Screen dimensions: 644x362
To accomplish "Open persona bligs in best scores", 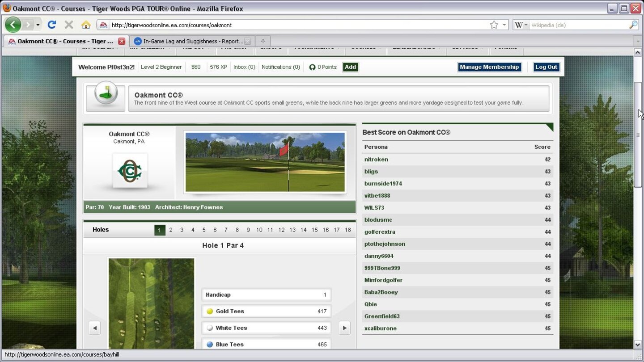I will pos(371,172).
